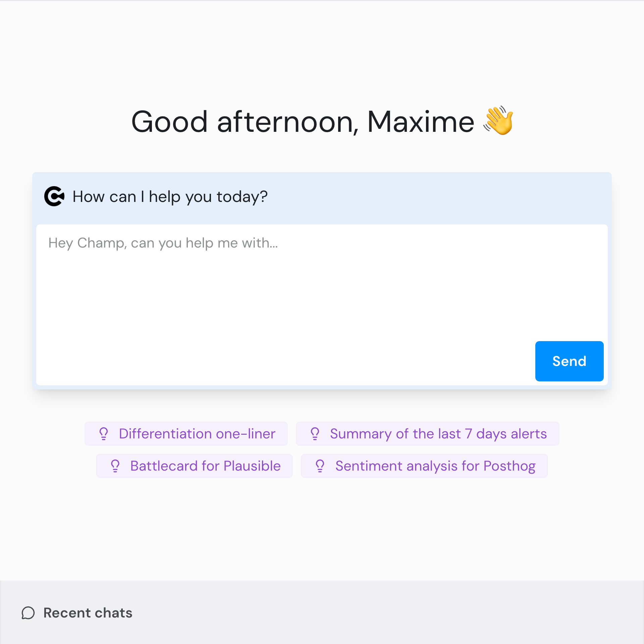Click the name Maxime in the greeting
The image size is (644, 644).
(421, 122)
